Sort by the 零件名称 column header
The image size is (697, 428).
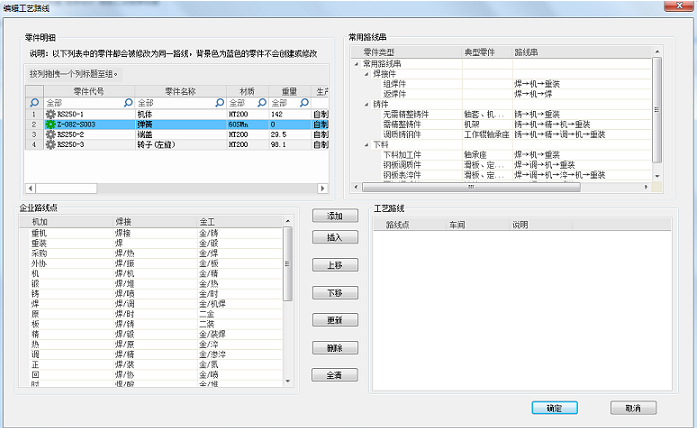(x=180, y=92)
